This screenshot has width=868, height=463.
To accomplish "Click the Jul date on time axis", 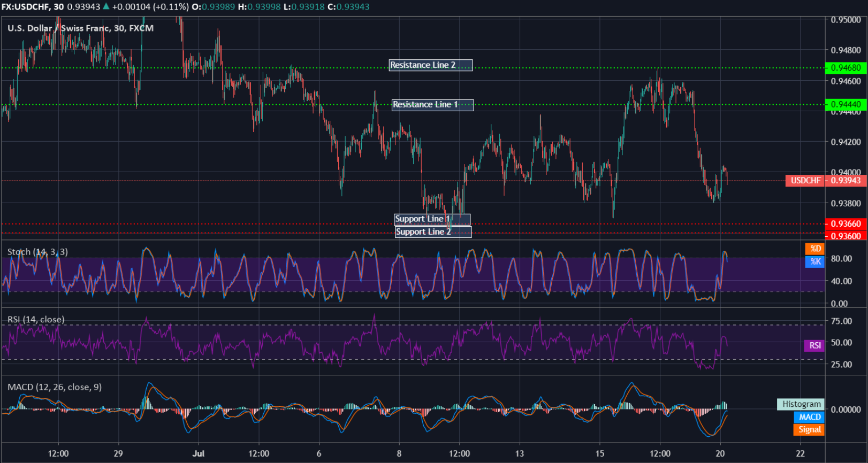I will [199, 453].
